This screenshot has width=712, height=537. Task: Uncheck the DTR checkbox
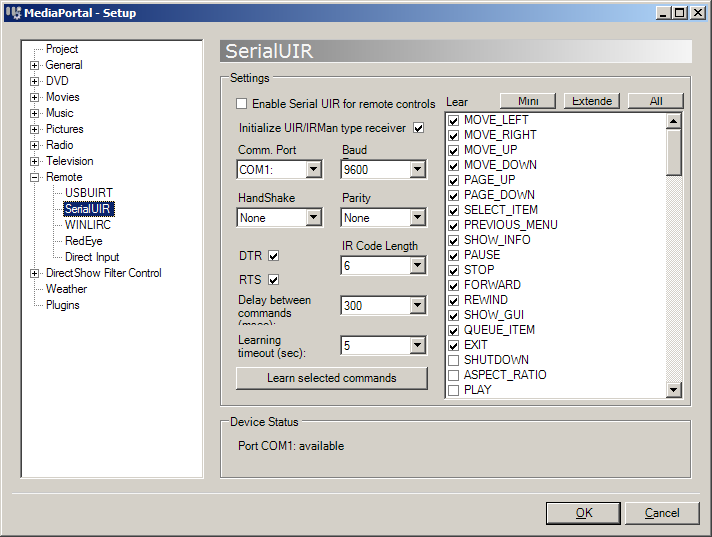pos(274,256)
